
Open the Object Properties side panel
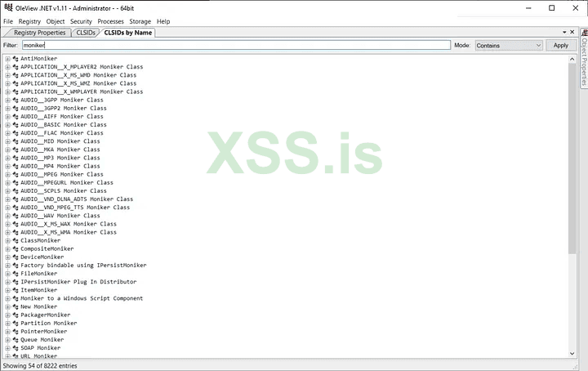coord(584,58)
